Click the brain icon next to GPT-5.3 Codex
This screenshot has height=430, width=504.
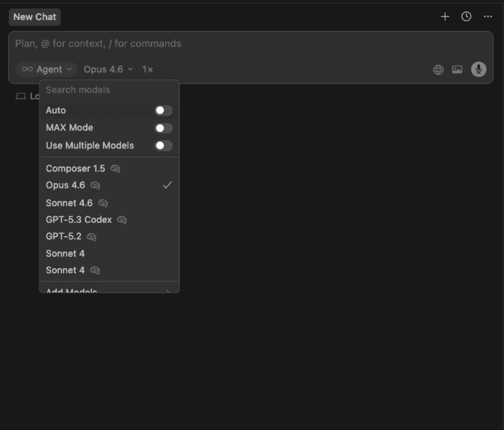click(x=122, y=220)
